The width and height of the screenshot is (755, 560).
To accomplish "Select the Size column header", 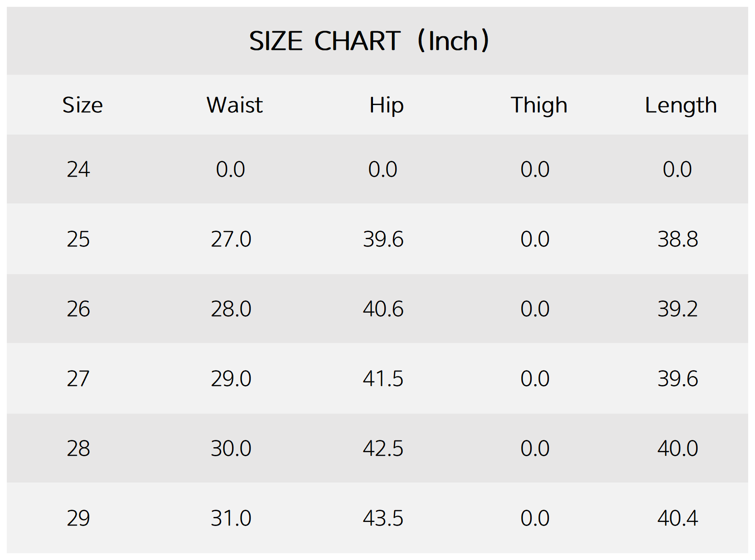I will coord(82,105).
